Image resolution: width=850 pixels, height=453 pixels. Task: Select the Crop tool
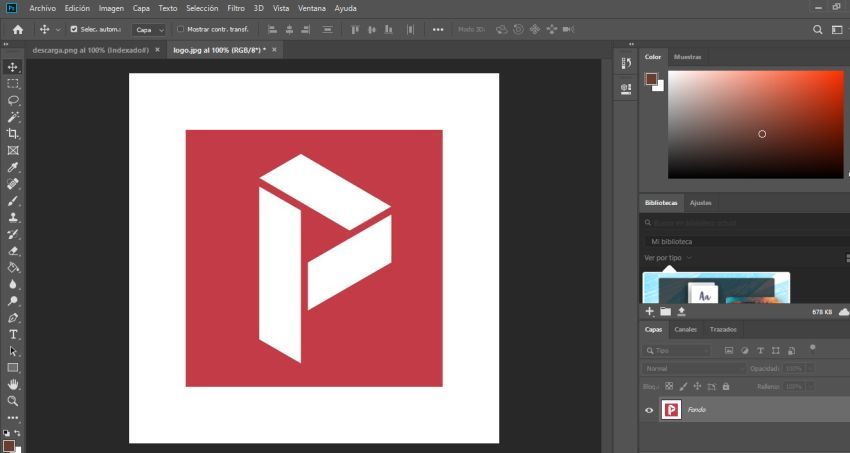pos(13,134)
